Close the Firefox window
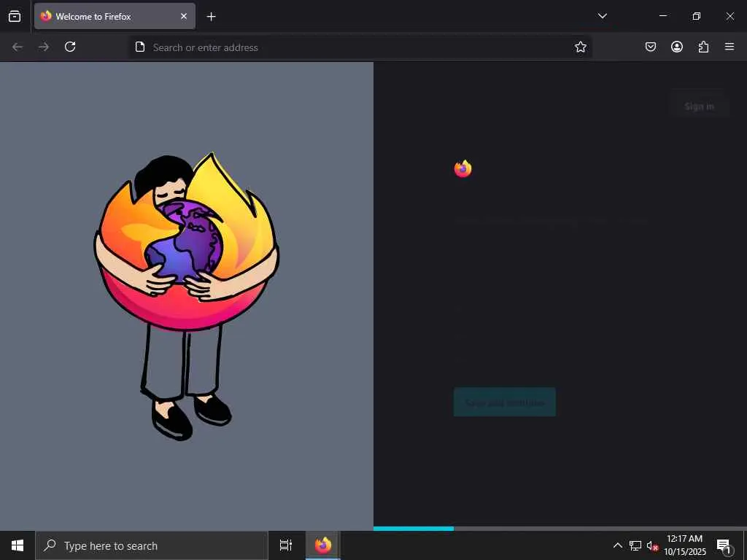Image resolution: width=747 pixels, height=560 pixels. click(729, 16)
